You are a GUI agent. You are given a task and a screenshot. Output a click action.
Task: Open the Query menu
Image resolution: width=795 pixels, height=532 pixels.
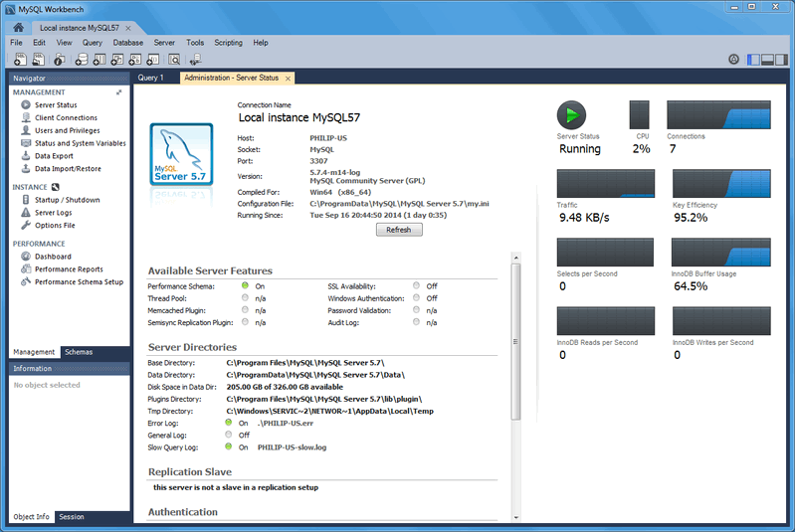(93, 43)
